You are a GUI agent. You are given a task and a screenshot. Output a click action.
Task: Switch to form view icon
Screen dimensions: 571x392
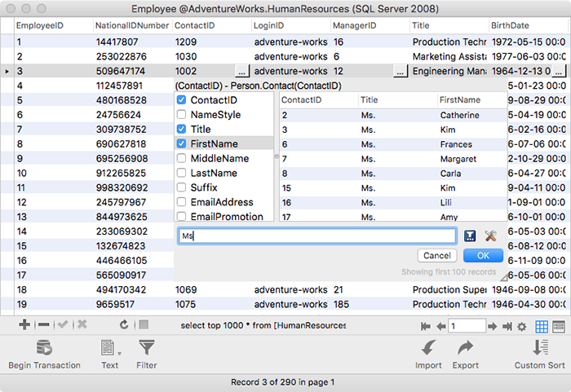559,326
